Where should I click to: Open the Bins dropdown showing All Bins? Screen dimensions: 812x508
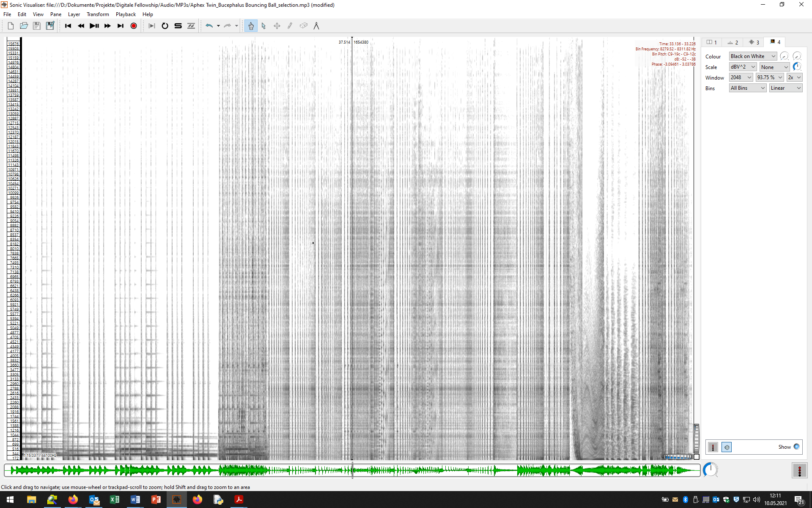coord(747,88)
